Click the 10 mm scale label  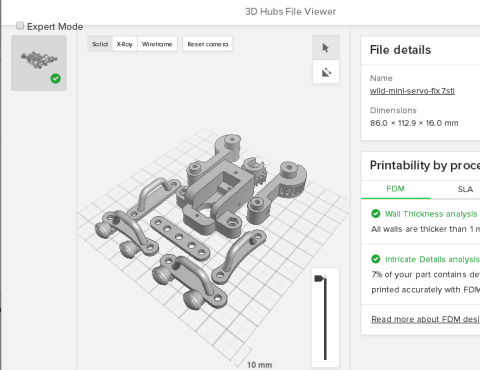pyautogui.click(x=260, y=365)
